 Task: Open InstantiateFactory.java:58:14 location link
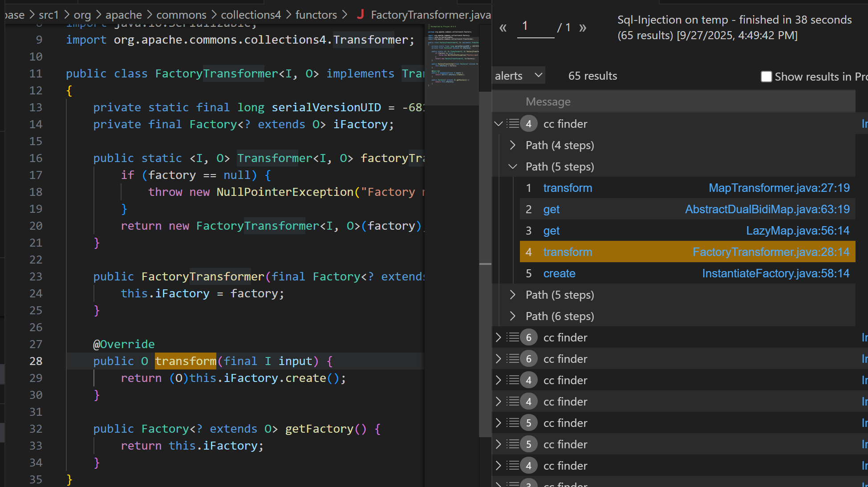pyautogui.click(x=775, y=273)
